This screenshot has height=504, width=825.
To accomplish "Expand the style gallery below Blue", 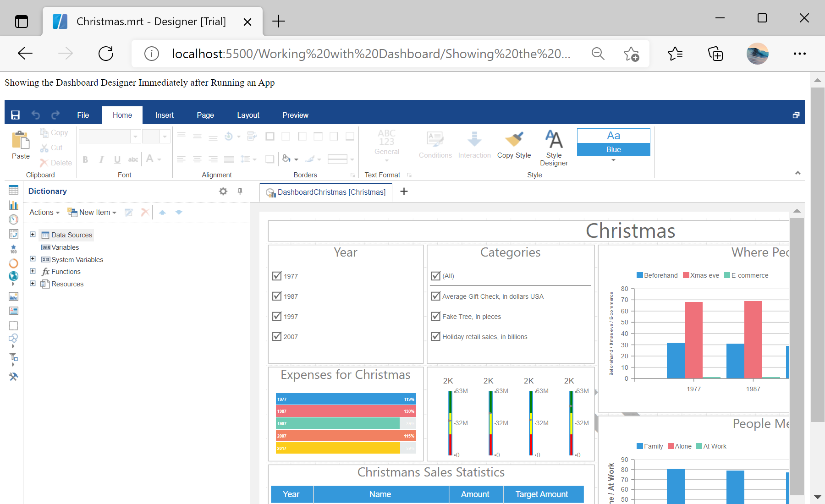I will [x=613, y=160].
